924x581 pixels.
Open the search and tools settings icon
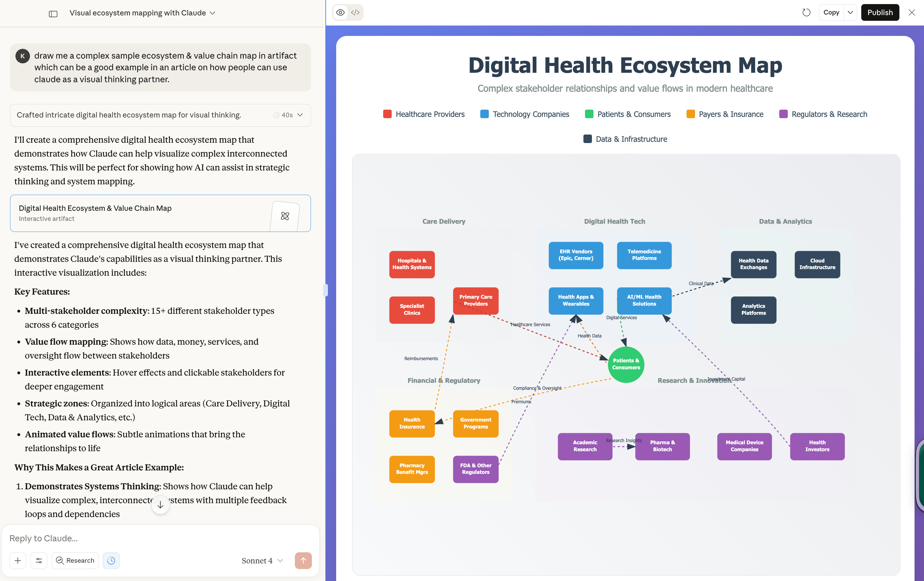coord(39,560)
